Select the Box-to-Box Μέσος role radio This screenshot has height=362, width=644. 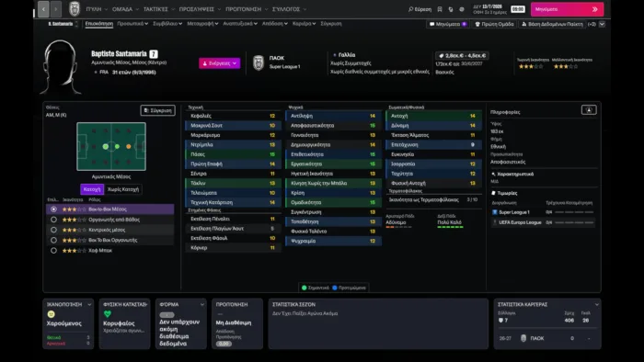53,209
